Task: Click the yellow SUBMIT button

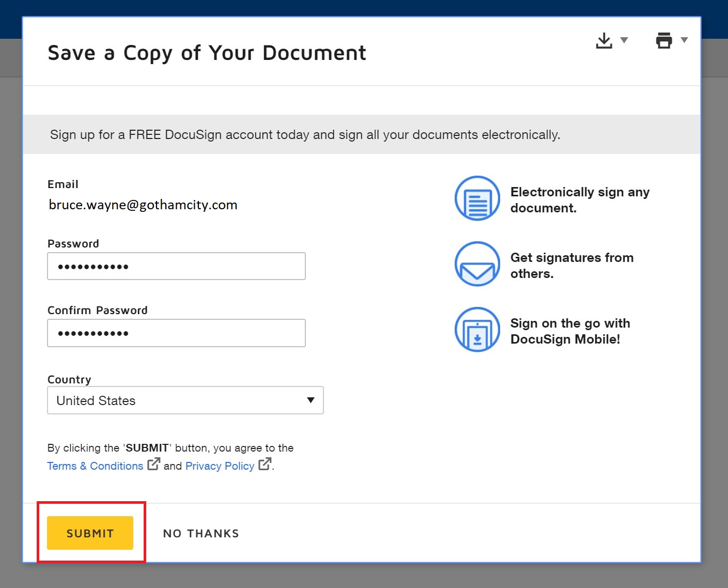Action: [x=90, y=533]
